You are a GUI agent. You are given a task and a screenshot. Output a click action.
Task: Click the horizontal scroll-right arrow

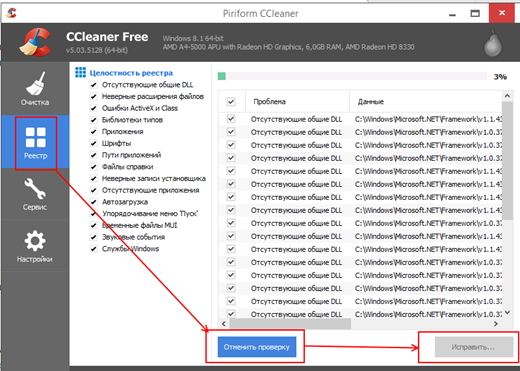point(496,324)
